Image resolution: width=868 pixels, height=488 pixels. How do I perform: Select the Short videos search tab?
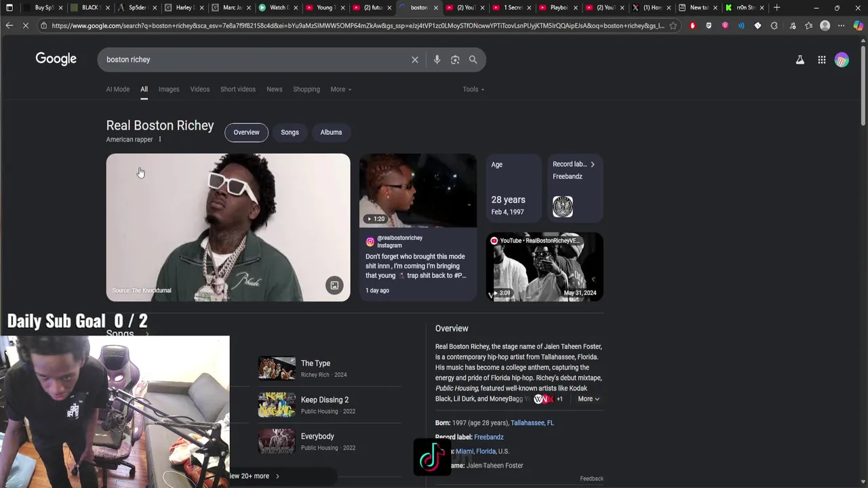point(238,89)
